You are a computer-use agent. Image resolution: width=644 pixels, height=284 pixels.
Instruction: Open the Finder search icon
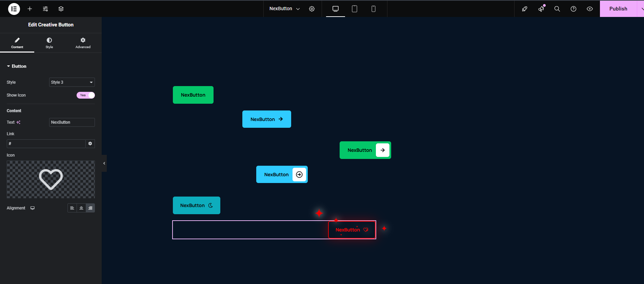[x=557, y=9]
